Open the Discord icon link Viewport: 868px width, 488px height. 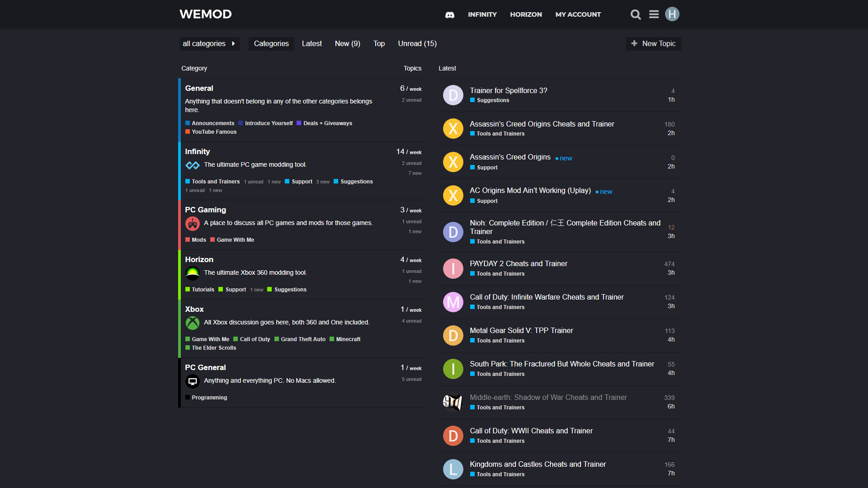449,15
